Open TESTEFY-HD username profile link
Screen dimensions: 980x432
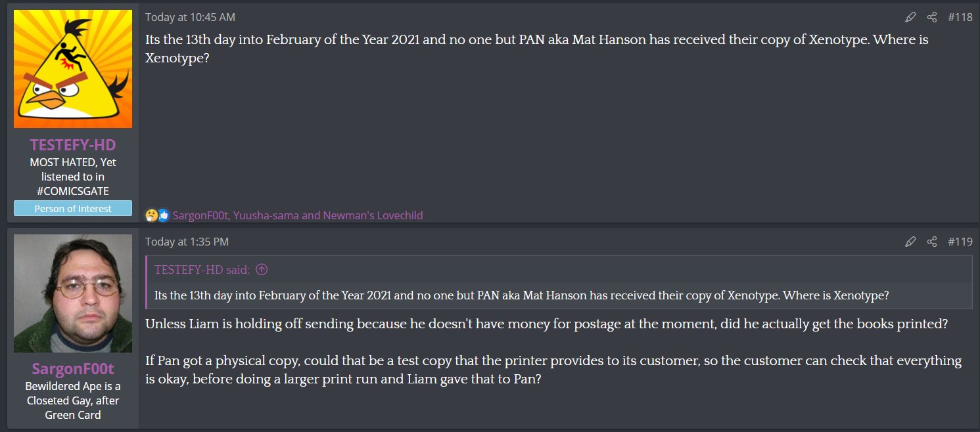click(x=73, y=144)
